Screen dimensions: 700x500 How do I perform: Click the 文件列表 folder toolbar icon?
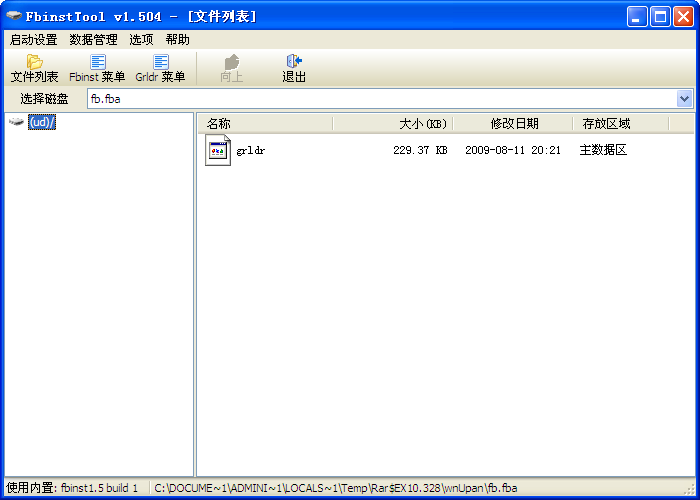pos(35,62)
